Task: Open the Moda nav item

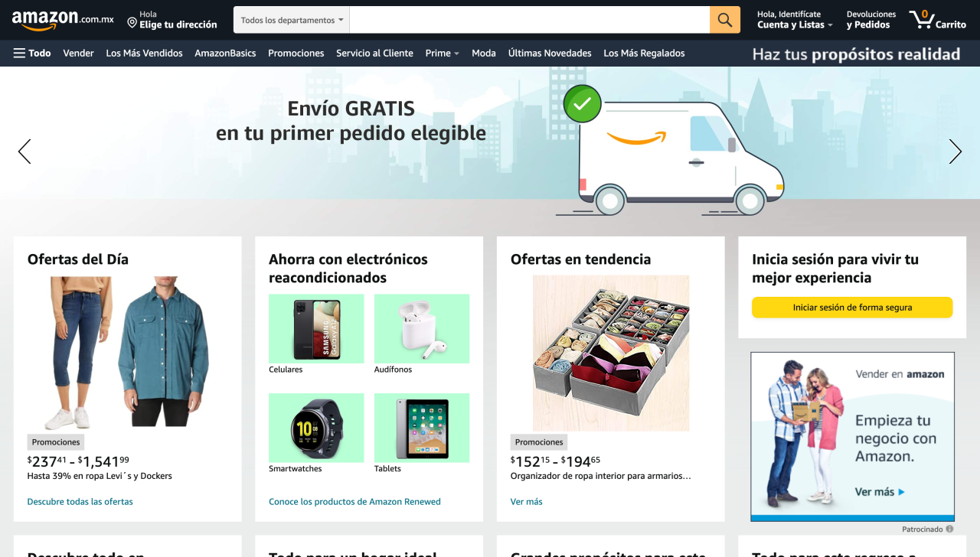Action: pos(484,53)
